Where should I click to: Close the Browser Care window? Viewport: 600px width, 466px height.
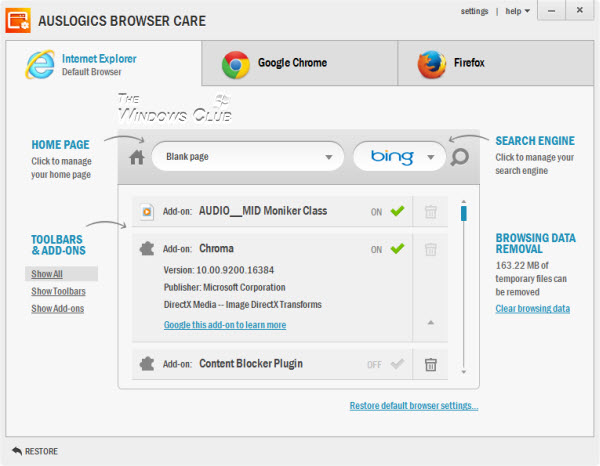[580, 10]
